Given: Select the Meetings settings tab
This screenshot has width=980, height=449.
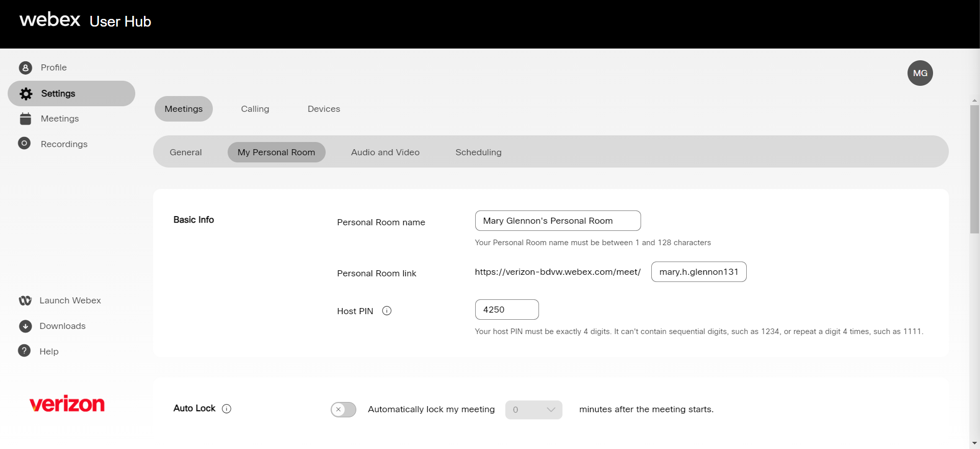Looking at the screenshot, I should tap(184, 109).
